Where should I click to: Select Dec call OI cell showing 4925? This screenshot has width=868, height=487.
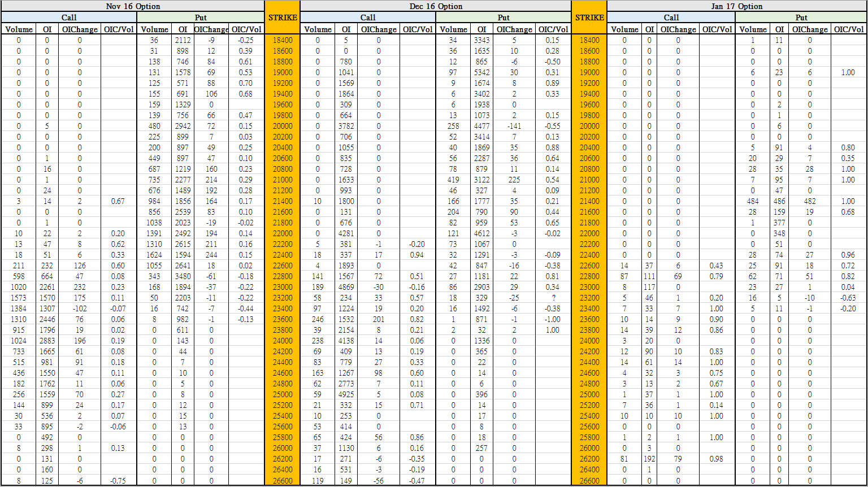click(345, 394)
